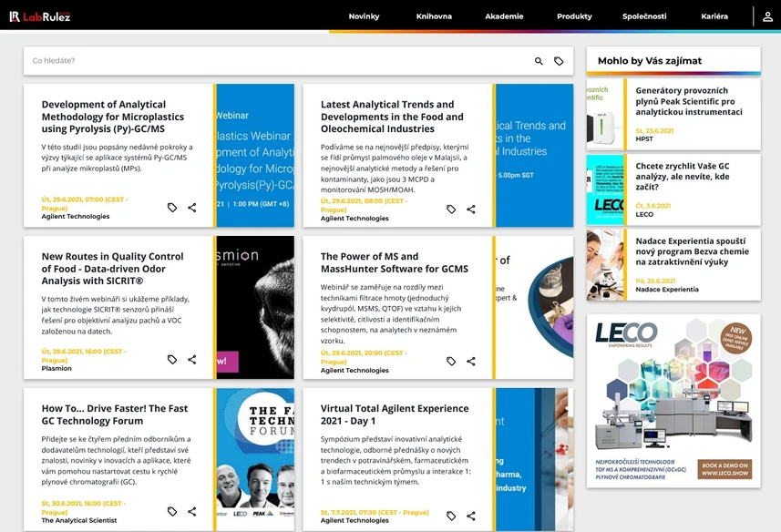The height and width of the screenshot is (532, 781).
Task: Click date 'St, 7.7.2021, 07:30 (CEST - Prague)'
Action: (x=375, y=512)
